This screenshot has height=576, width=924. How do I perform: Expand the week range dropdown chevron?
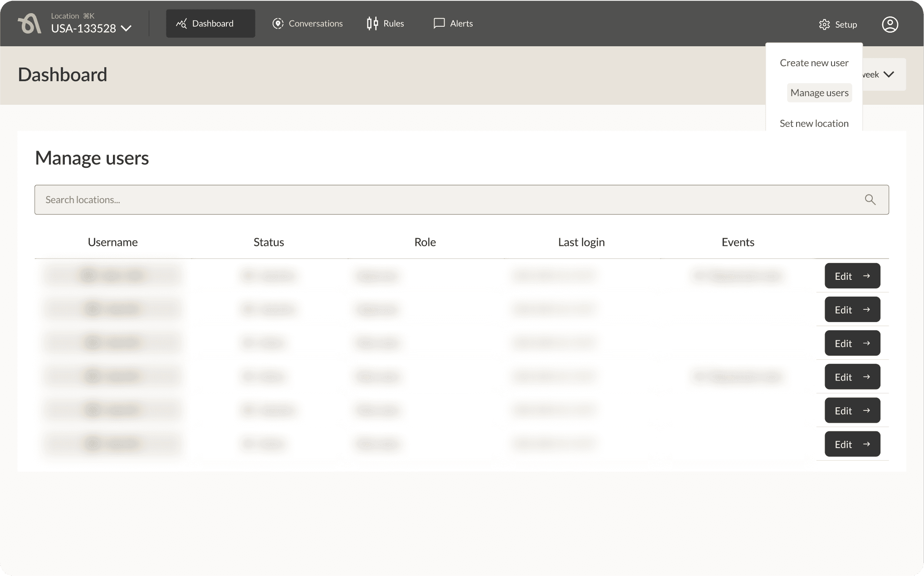[x=889, y=74]
